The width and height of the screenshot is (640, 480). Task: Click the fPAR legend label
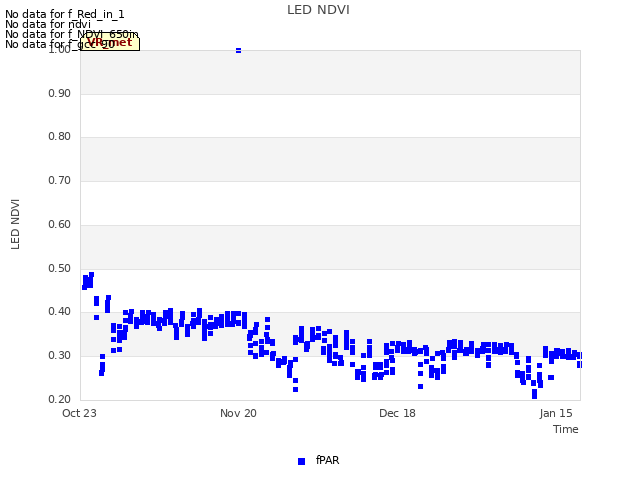(327, 460)
